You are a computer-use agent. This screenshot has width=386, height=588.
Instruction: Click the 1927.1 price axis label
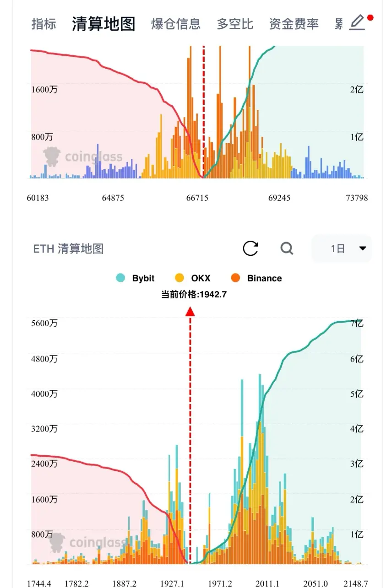pos(172,583)
